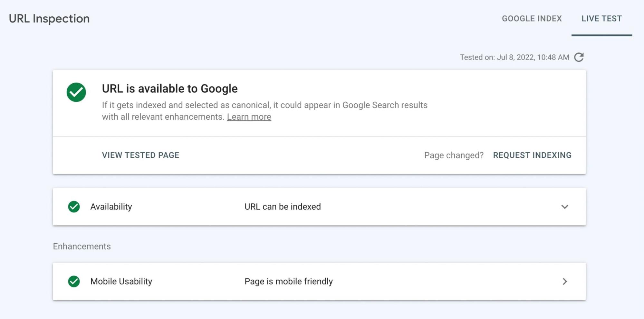The height and width of the screenshot is (319, 644).
Task: Open the Learn more link
Action: pyautogui.click(x=249, y=117)
